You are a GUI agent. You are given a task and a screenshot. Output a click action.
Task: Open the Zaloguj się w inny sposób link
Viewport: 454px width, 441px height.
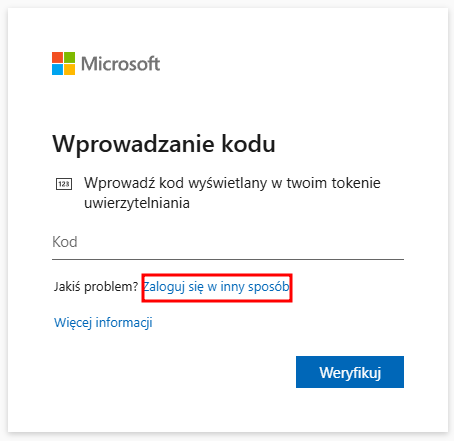click(216, 287)
